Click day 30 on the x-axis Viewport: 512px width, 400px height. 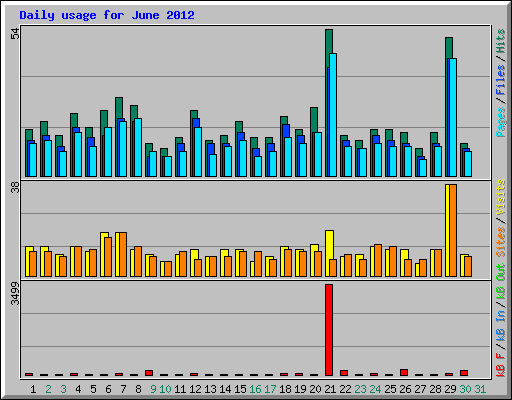(x=465, y=389)
